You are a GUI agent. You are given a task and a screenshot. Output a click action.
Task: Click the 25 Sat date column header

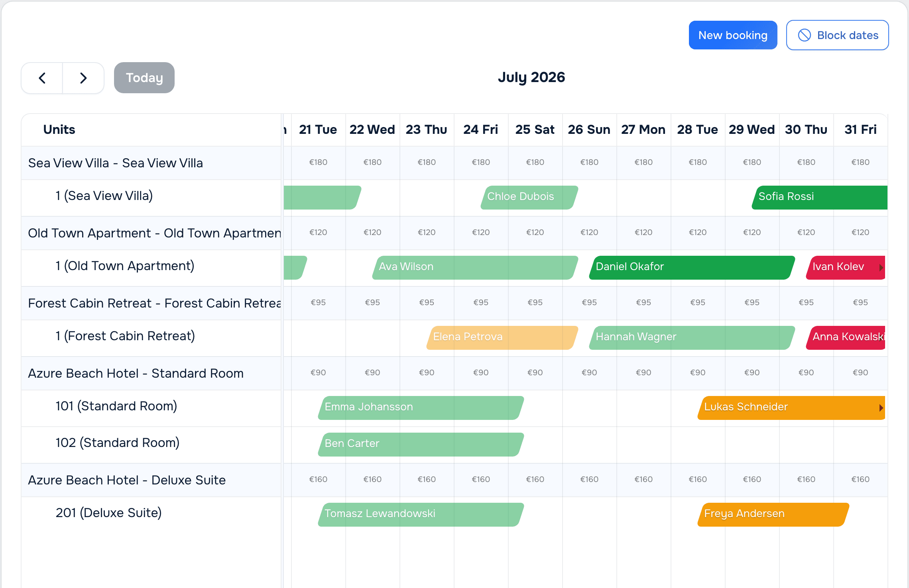(535, 129)
